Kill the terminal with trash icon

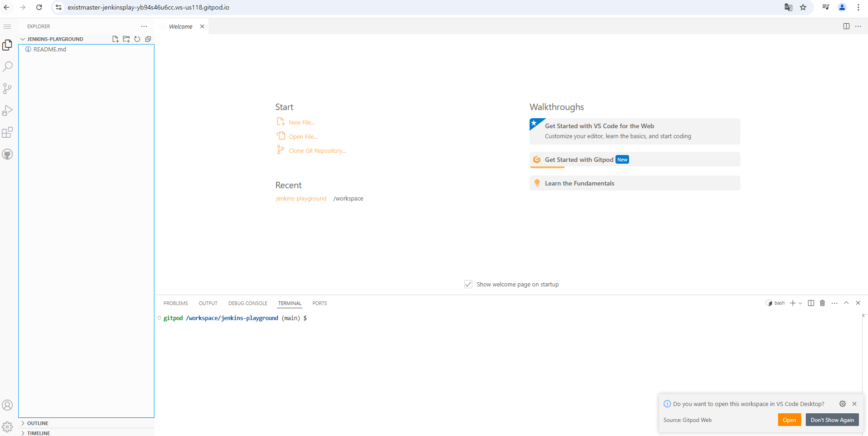[x=822, y=303]
